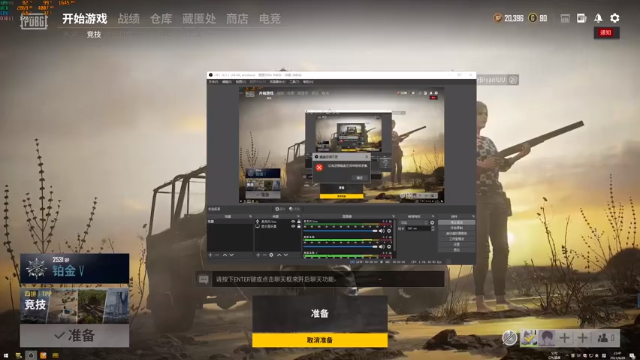This screenshot has width=640, height=360.
Task: Remove source with minus in OBS sources panel
Action: pos(265,255)
